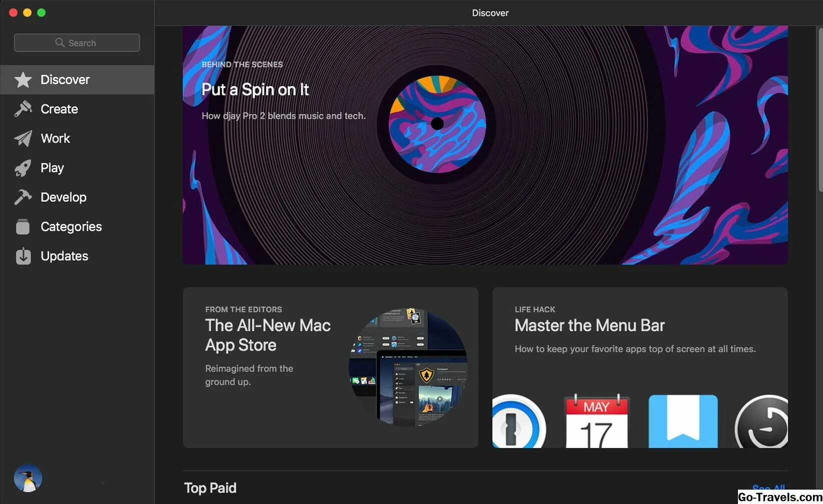Open the MAY 17 calendar app icon
823x504 pixels.
(596, 421)
